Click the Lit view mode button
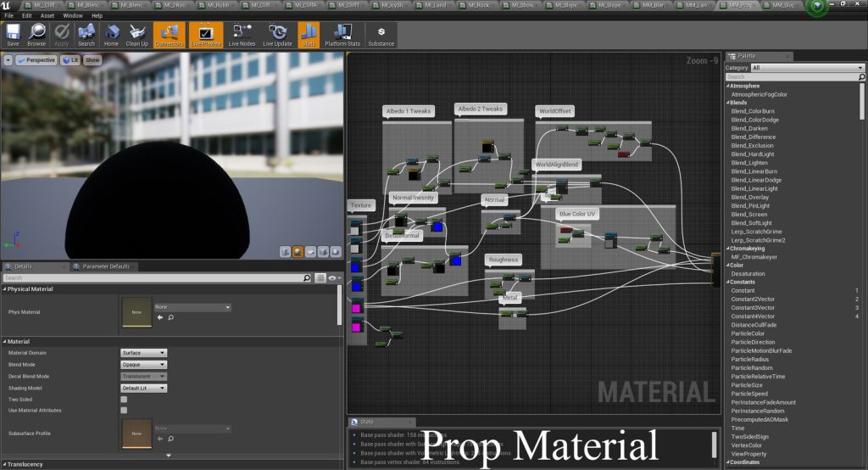 (x=70, y=60)
